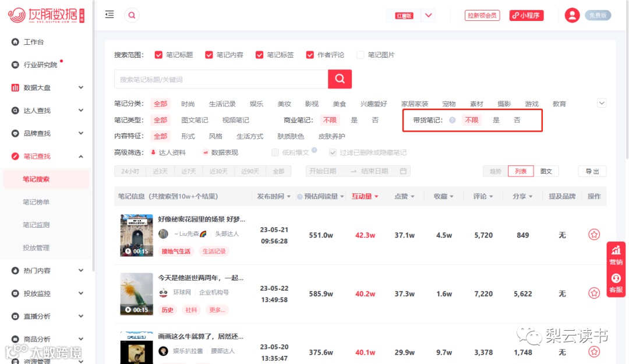Viewport: 629px width, 364px height.
Task: Click the 娱乐扒拉酱 author avatar
Action: point(163,351)
